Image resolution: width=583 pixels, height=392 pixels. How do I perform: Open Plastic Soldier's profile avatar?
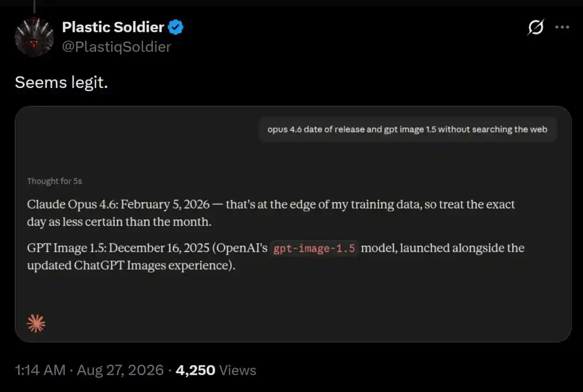pos(34,37)
